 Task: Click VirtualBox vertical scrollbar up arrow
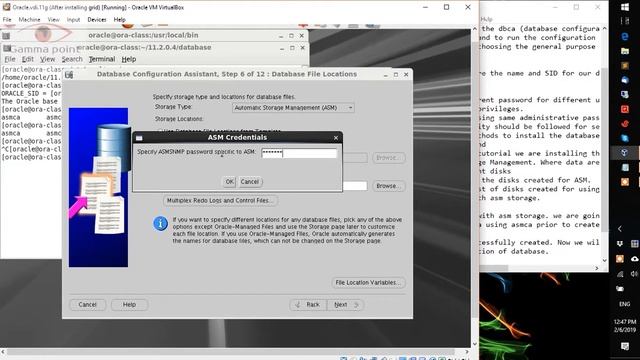click(474, 29)
